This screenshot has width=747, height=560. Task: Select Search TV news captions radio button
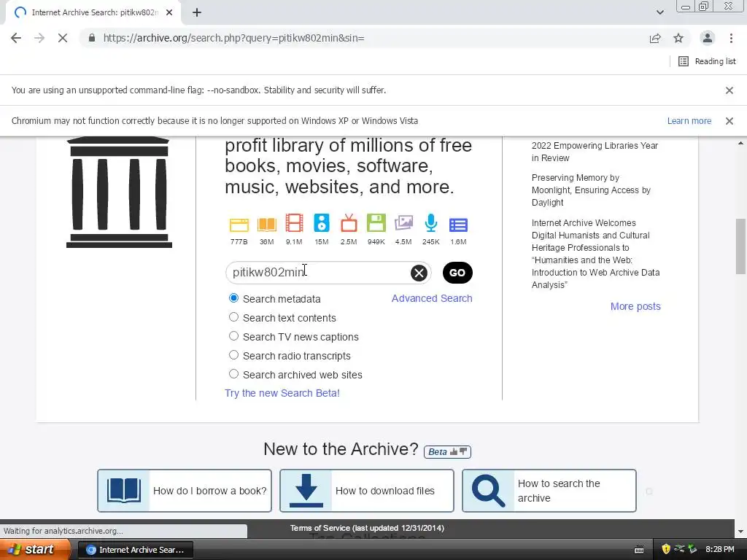pos(233,336)
